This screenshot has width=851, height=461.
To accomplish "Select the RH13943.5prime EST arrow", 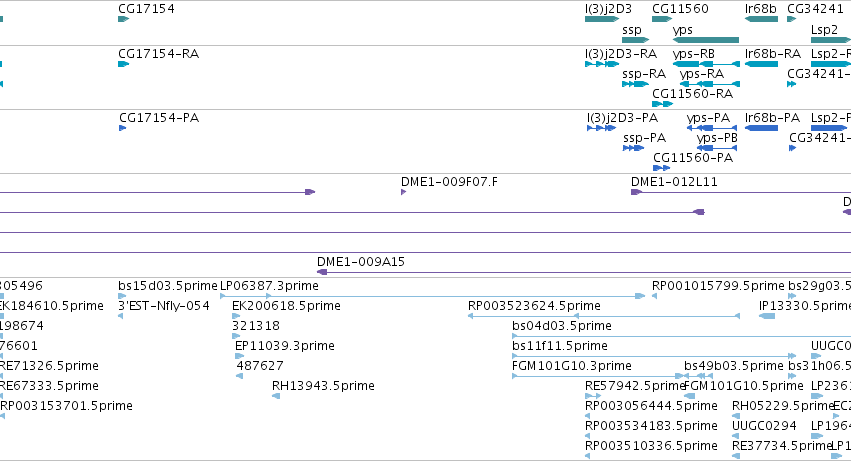I will [x=276, y=396].
